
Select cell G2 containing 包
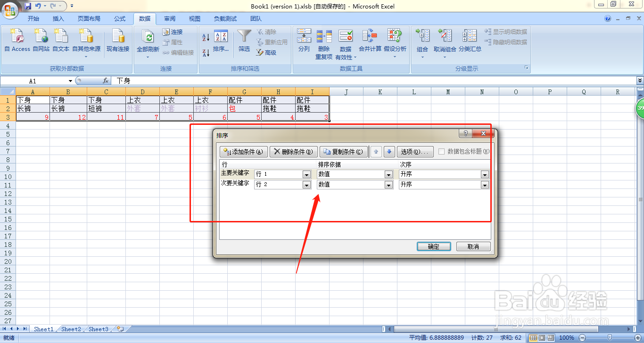point(244,108)
